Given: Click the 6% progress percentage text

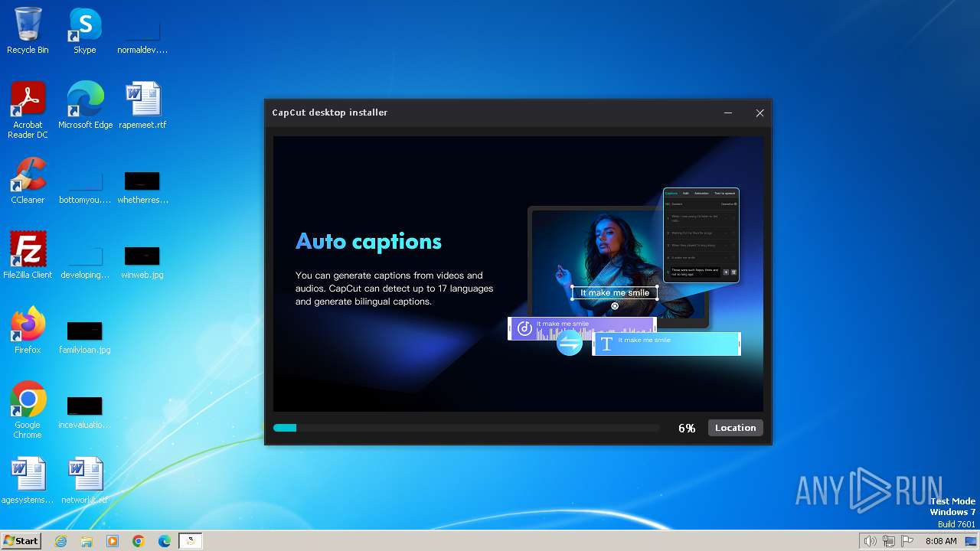Looking at the screenshot, I should tap(687, 429).
